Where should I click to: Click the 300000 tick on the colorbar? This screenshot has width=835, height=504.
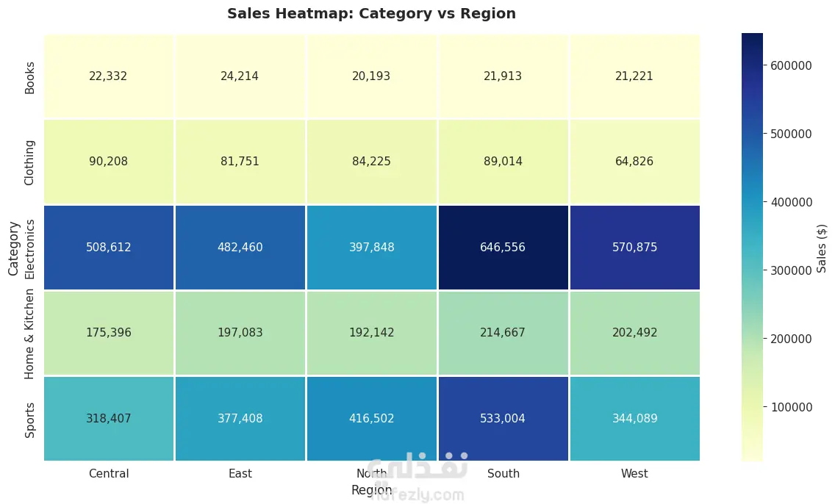pyautogui.click(x=791, y=270)
